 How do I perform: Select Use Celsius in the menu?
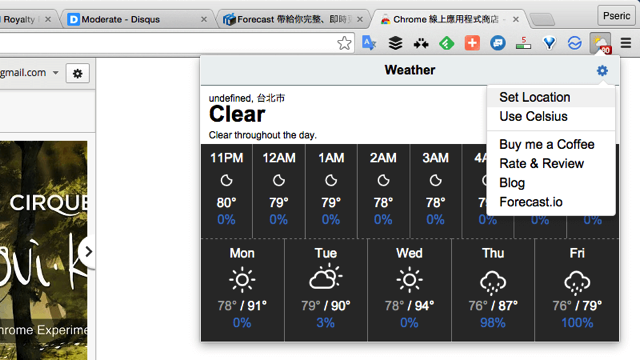(x=551, y=117)
